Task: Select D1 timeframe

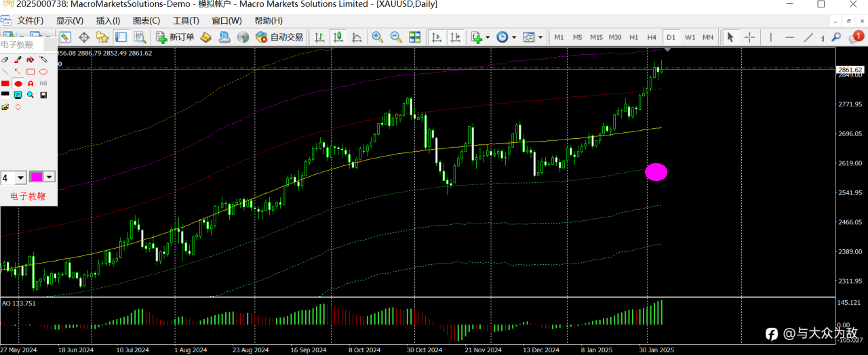Action: pyautogui.click(x=671, y=37)
